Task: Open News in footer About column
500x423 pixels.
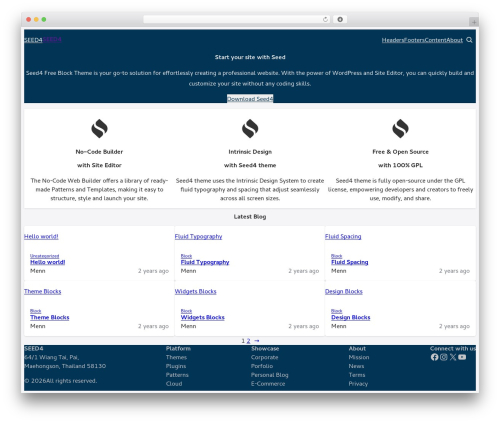Action: point(356,366)
